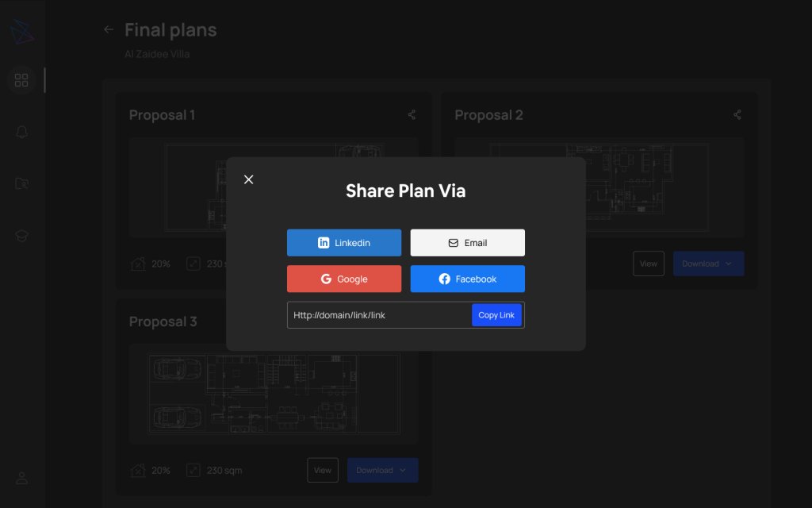This screenshot has height=508, width=812.
Task: Open the user profile icon in sidebar
Action: point(21,478)
